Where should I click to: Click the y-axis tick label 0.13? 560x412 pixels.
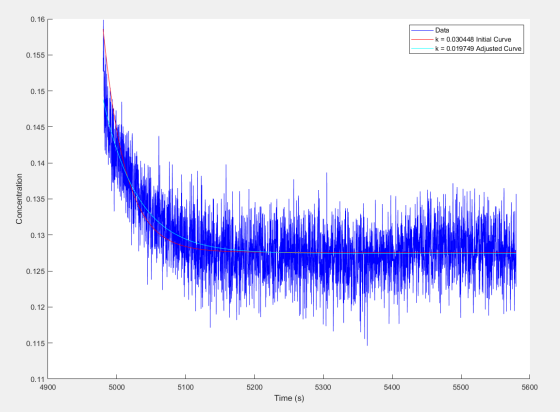pos(38,235)
